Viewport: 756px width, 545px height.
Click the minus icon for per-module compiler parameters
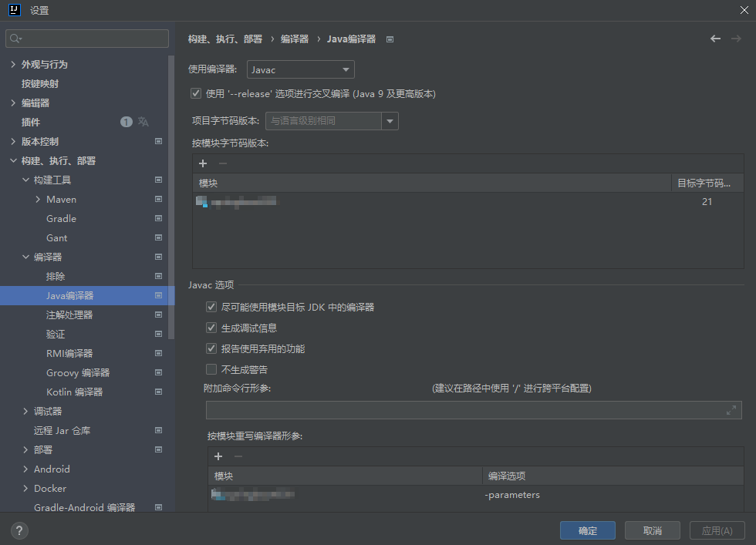tap(238, 456)
